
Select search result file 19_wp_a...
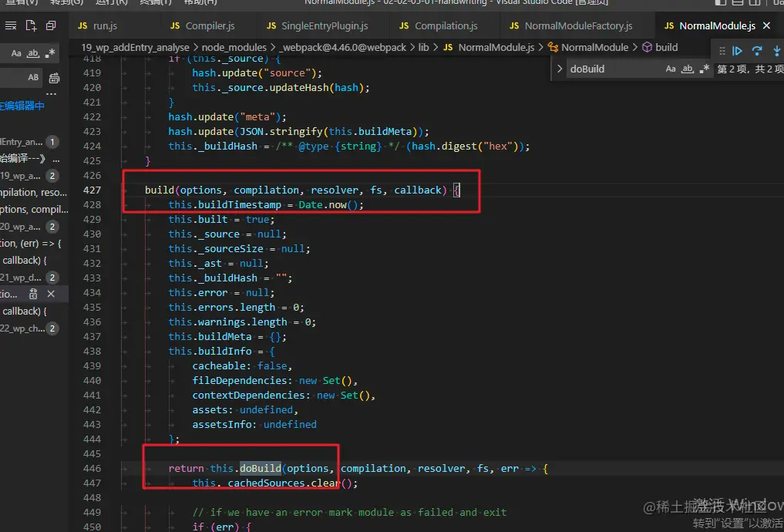pyautogui.click(x=30, y=176)
